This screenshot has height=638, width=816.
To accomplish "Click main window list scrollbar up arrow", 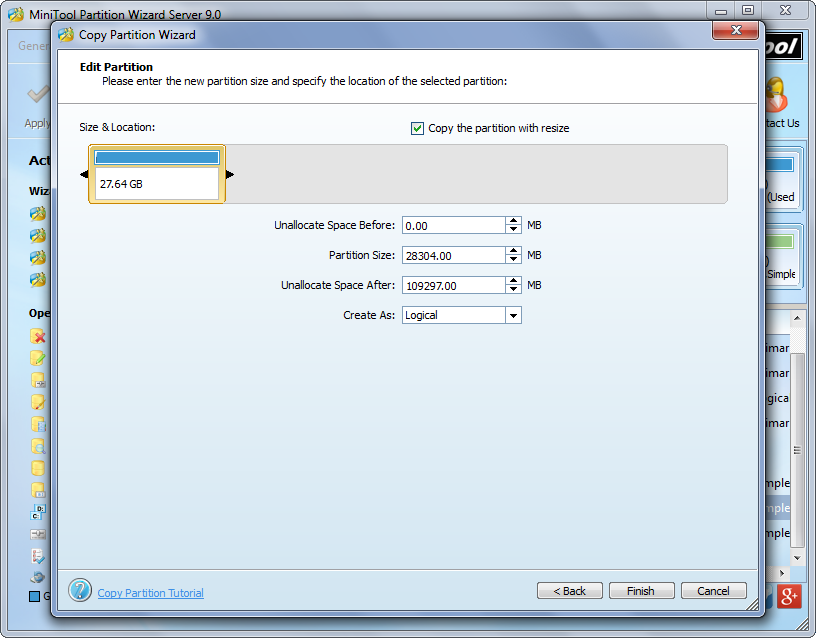I will click(797, 318).
